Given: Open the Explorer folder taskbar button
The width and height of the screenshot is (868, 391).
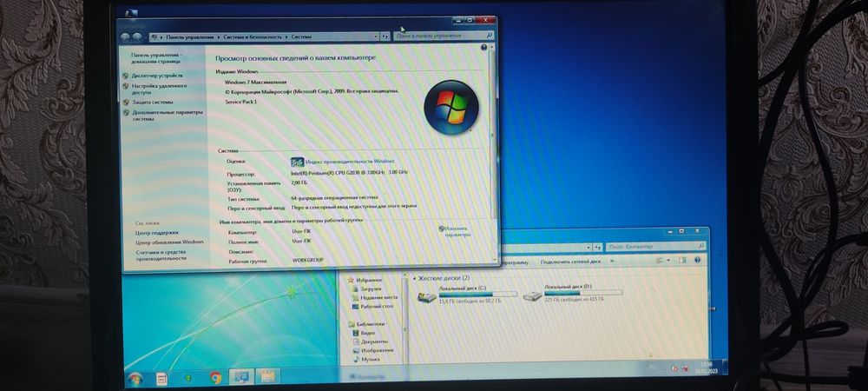Looking at the screenshot, I should pyautogui.click(x=268, y=377).
